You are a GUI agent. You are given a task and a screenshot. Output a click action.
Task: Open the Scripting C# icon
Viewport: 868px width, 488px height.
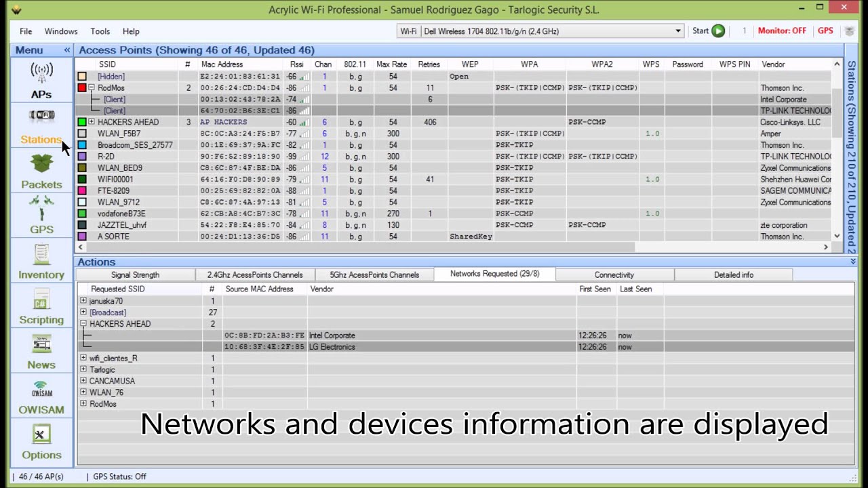click(41, 299)
